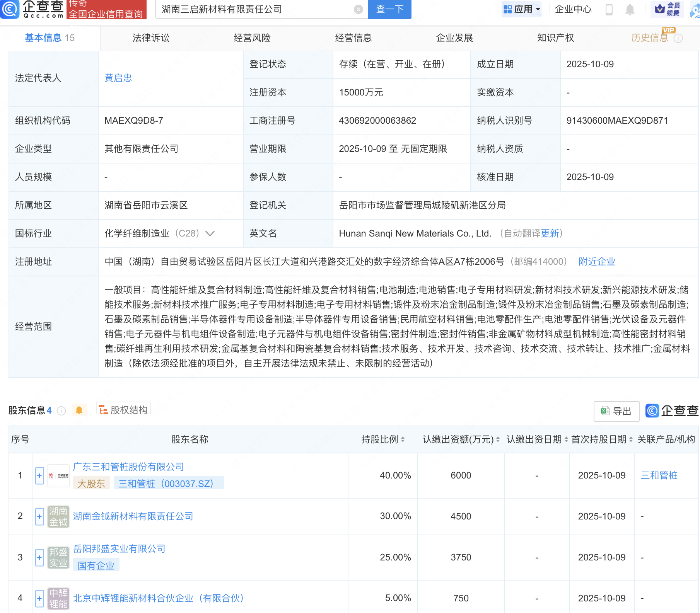Open the 知识产权 tab
Image resolution: width=700 pixels, height=613 pixels.
[x=555, y=38]
